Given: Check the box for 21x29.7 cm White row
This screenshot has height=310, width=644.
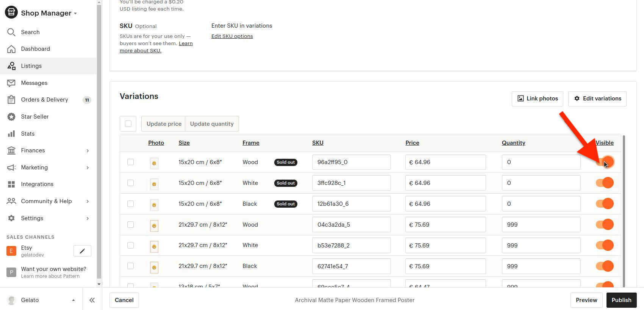Looking at the screenshot, I should pyautogui.click(x=131, y=245).
